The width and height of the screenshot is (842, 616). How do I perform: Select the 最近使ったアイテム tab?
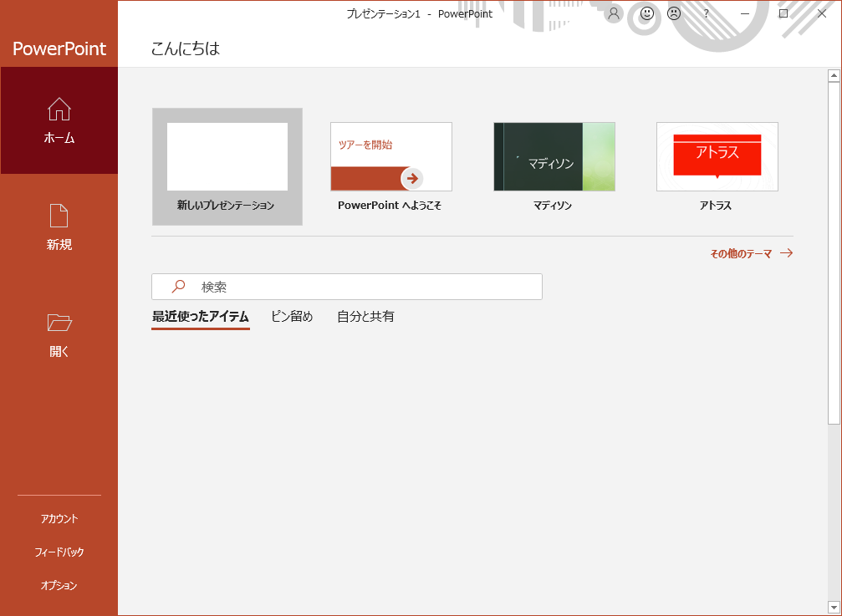pyautogui.click(x=200, y=317)
